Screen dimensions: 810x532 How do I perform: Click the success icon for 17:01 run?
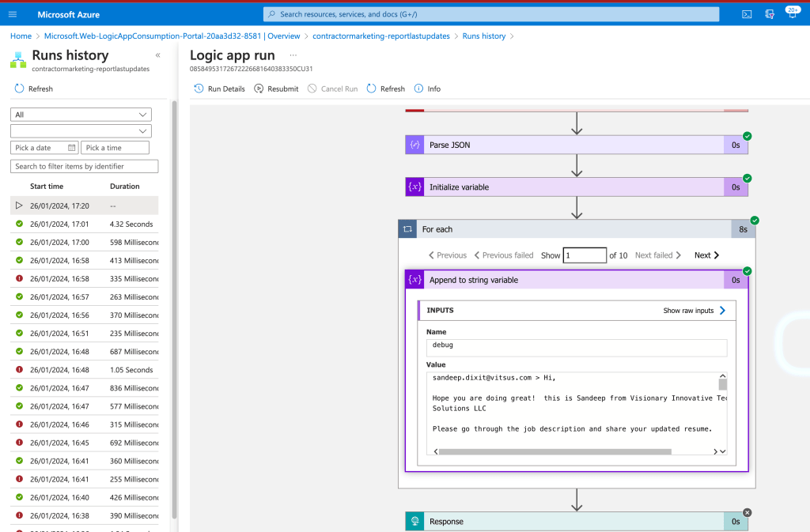pyautogui.click(x=19, y=224)
